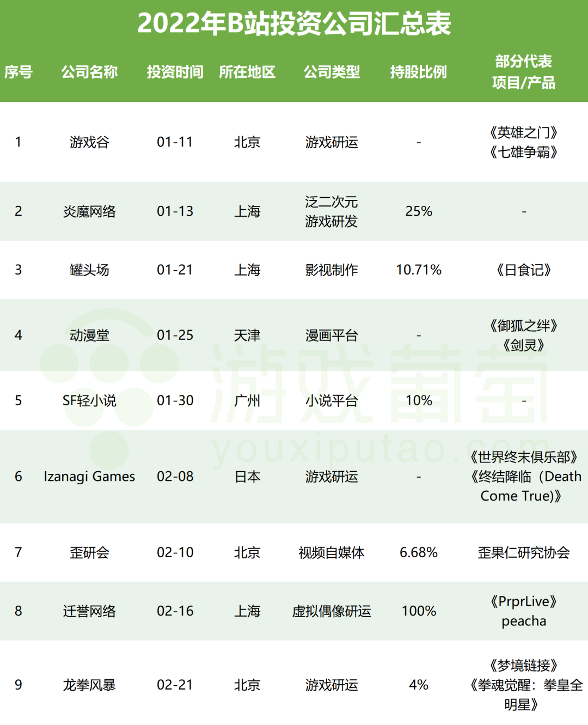Click the 4% shareholding cell

point(419,685)
